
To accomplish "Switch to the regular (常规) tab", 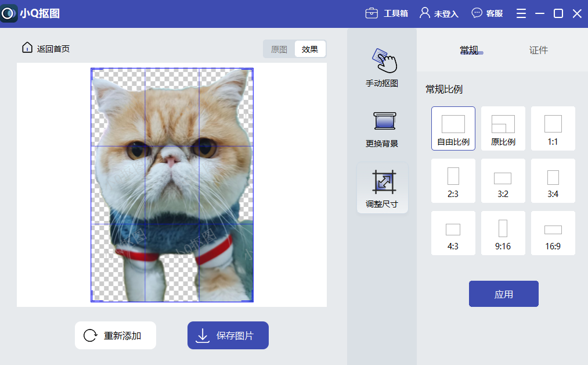I will [x=468, y=51].
